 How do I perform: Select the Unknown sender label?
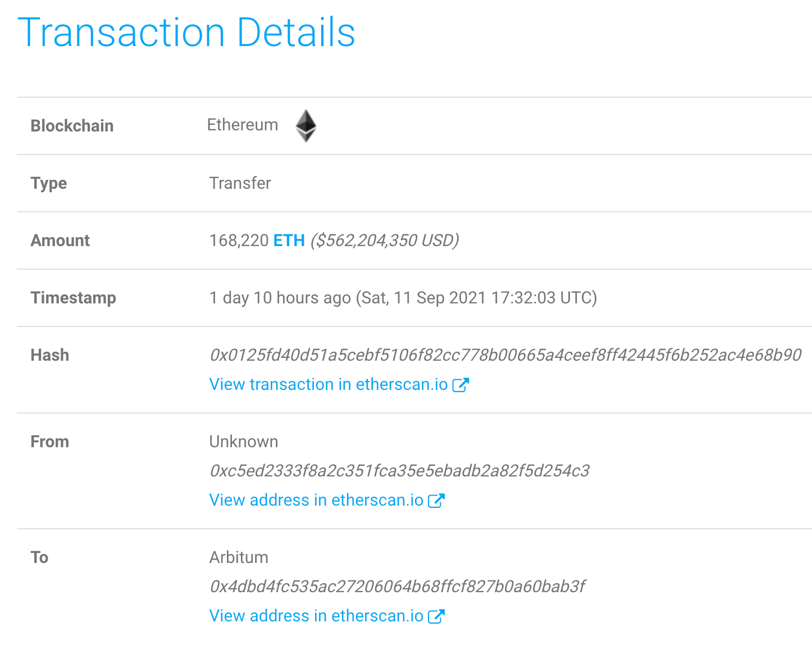pos(244,442)
